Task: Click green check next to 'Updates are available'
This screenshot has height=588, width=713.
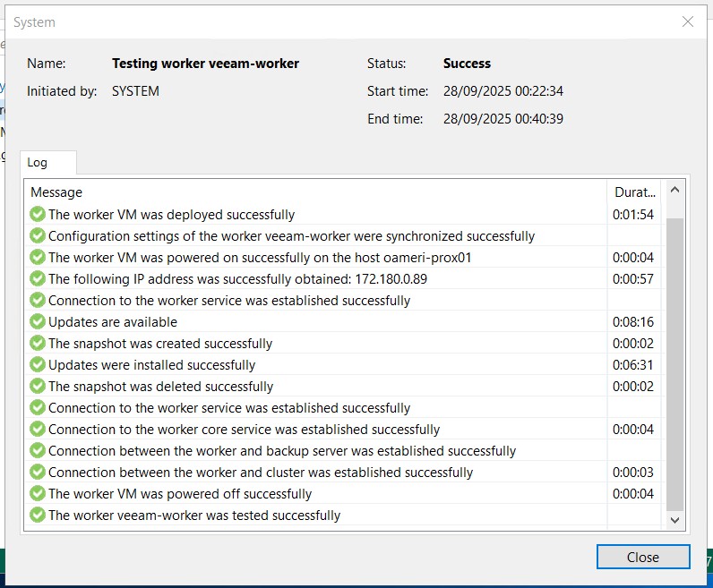Action: [38, 322]
